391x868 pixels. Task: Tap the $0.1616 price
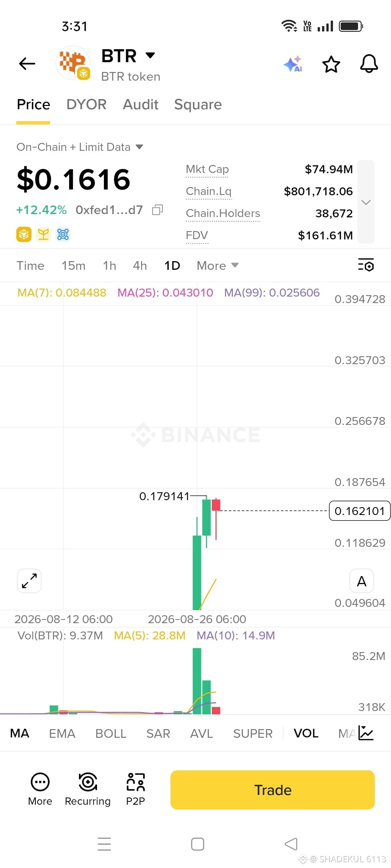click(x=73, y=179)
